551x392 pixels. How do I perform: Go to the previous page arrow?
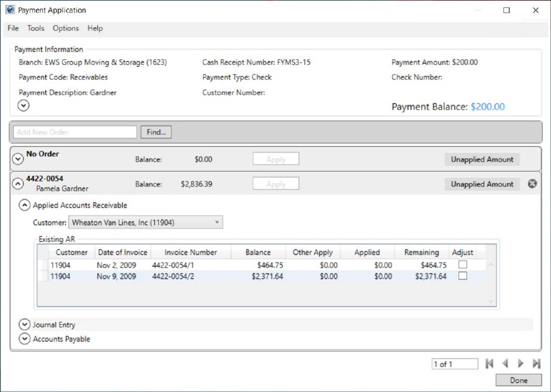(x=505, y=364)
